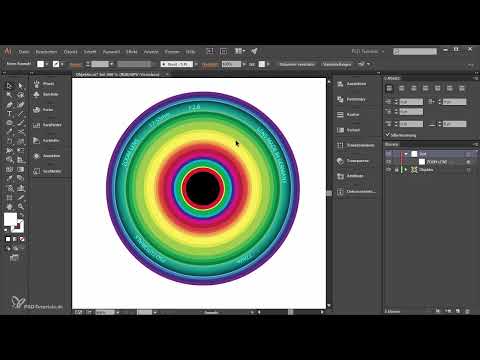Click the Deckkraft link in control bar

tap(210, 64)
